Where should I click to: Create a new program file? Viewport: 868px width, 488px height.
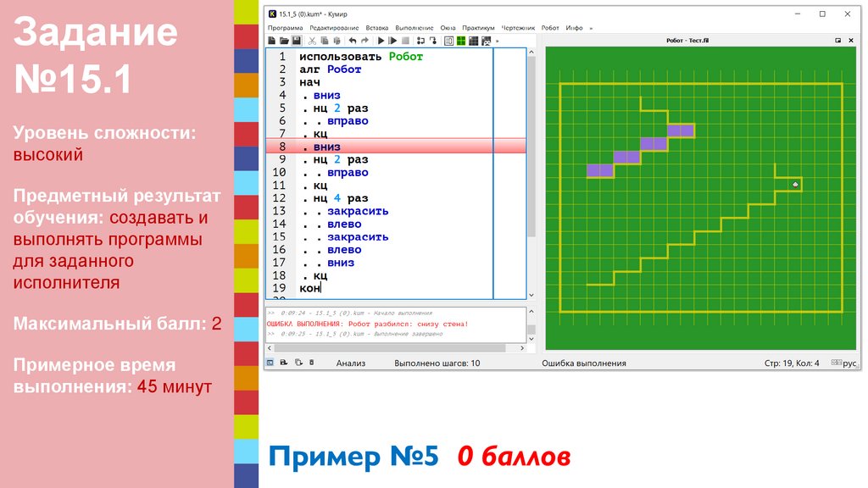[x=271, y=41]
